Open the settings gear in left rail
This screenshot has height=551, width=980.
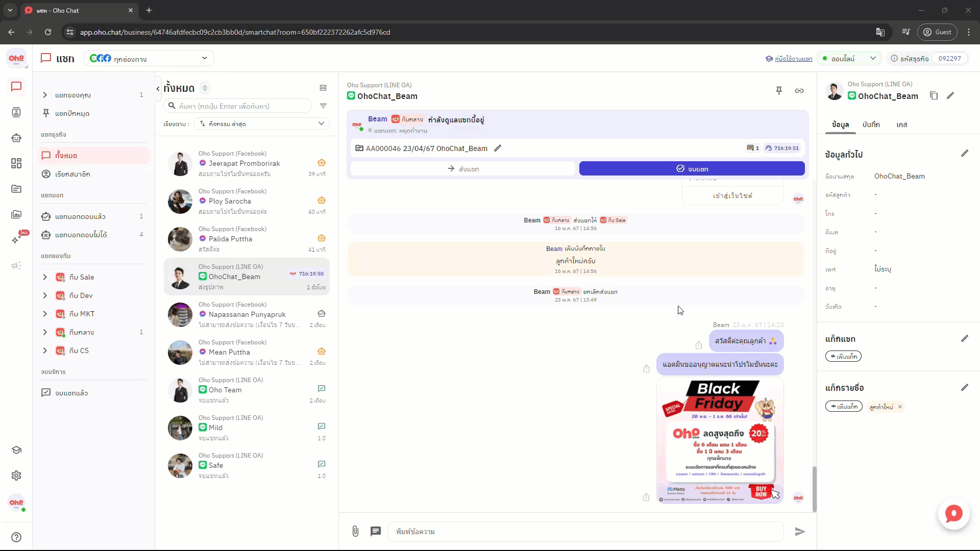click(x=16, y=475)
